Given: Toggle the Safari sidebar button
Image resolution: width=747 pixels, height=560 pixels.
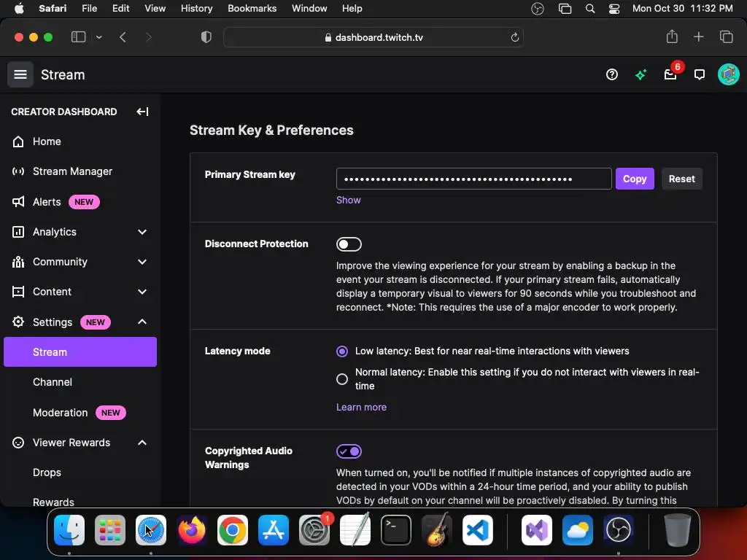Looking at the screenshot, I should point(78,37).
